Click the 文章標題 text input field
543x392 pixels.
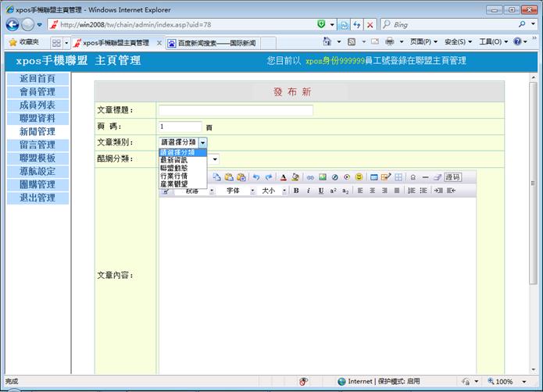235,110
